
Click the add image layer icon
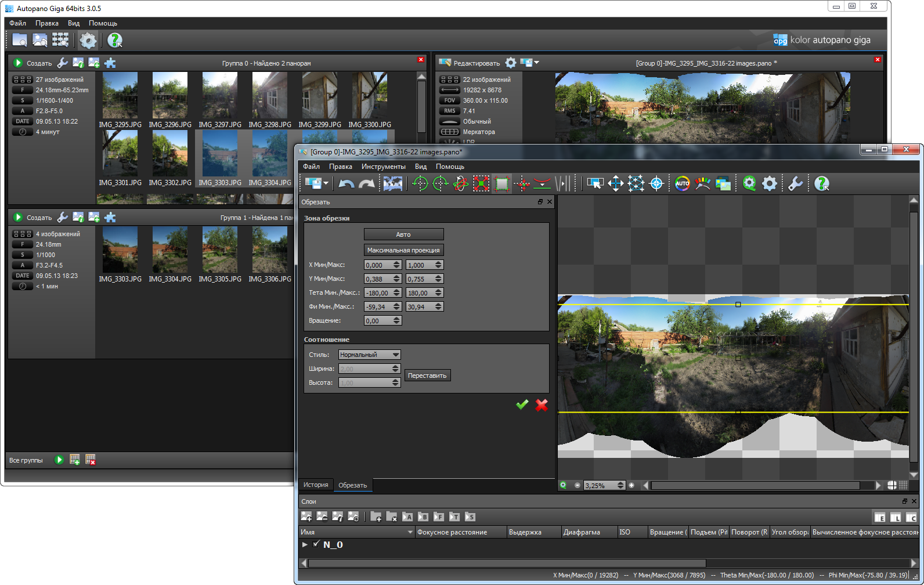(306, 517)
